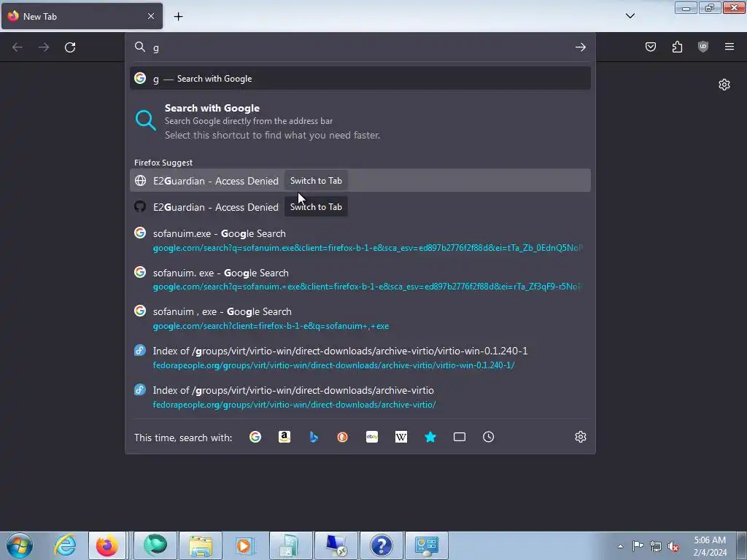Open Control Panel taskbar icon
This screenshot has height=560, width=747.
coord(426,545)
